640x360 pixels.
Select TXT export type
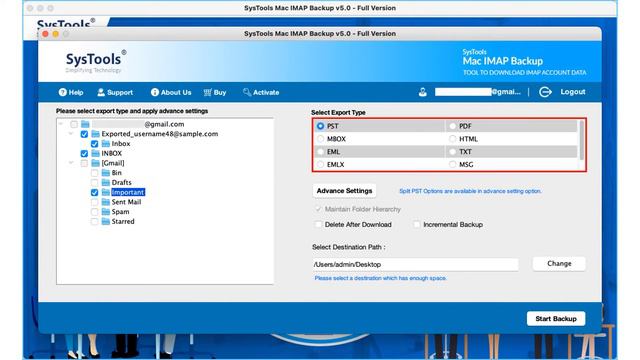[452, 151]
